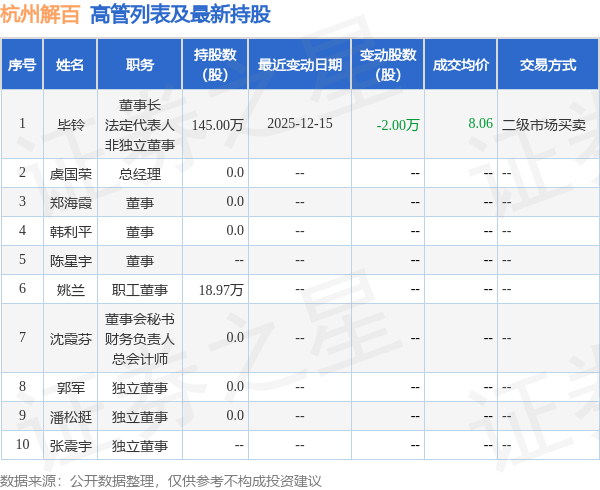Click the green -2.00万 value
This screenshot has width=600, height=490.
398,125
